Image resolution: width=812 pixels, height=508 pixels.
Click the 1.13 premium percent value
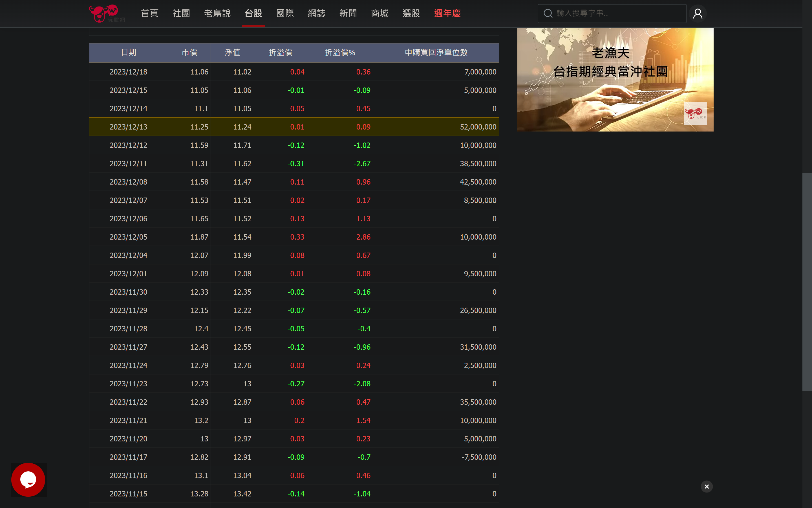(363, 219)
